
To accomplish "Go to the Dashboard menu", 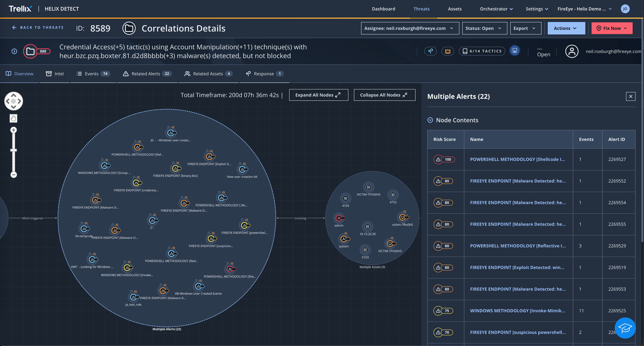I will point(383,9).
